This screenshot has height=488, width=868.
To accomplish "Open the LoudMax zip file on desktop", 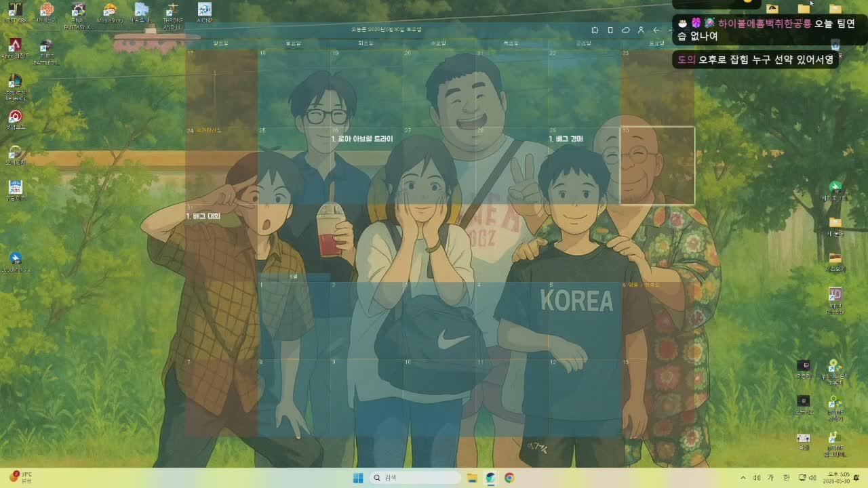I will (15, 262).
